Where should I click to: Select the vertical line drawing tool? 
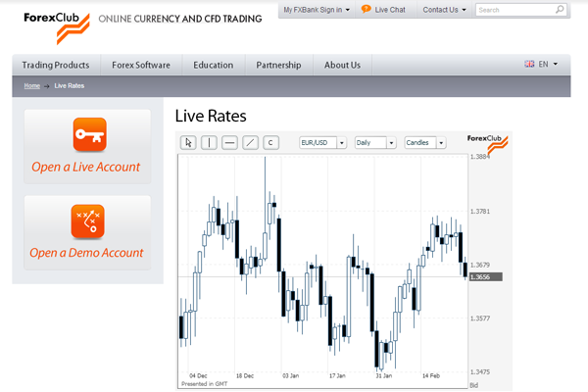point(209,142)
